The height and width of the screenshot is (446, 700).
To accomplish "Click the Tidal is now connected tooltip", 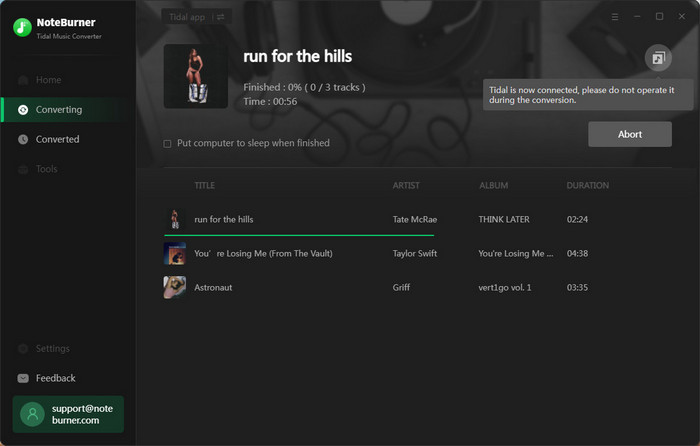I will pos(588,95).
